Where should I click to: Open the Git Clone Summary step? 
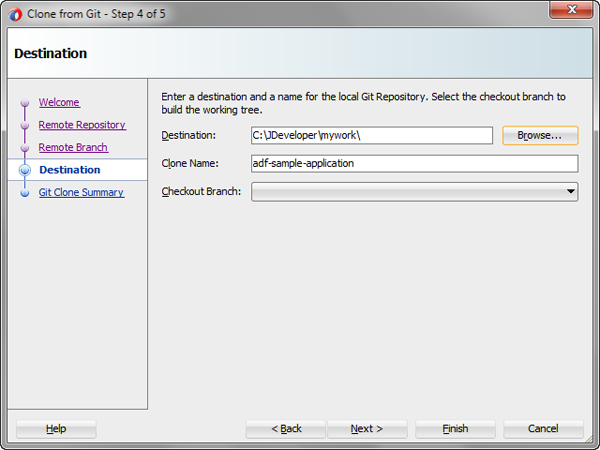[81, 192]
